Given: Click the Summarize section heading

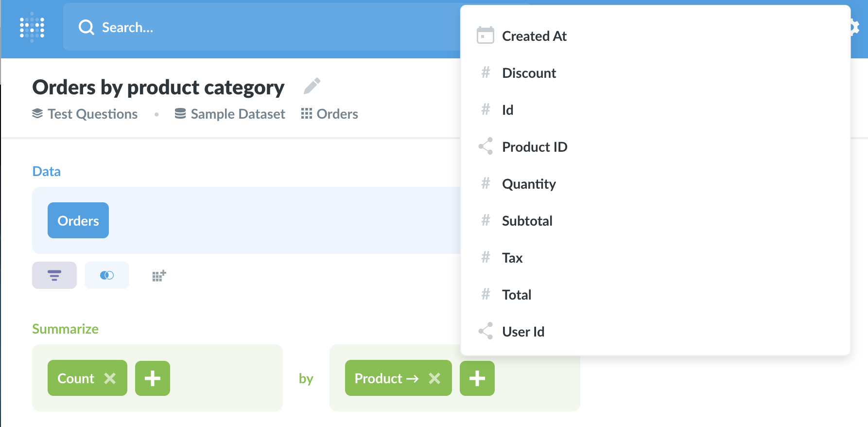Looking at the screenshot, I should (65, 329).
